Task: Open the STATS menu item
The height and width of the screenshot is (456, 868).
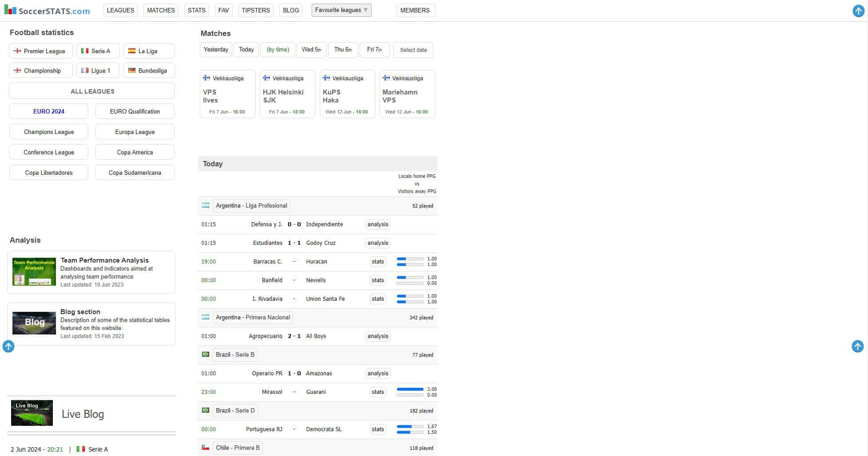Action: coord(196,10)
